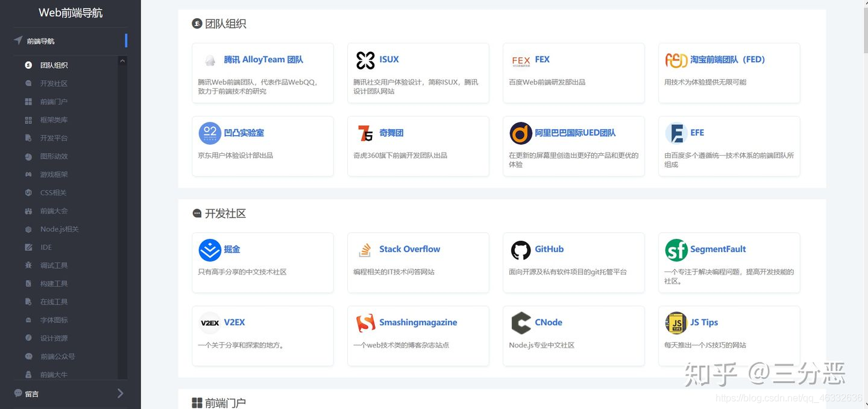The height and width of the screenshot is (409, 868).
Task: Click the CNode logo icon
Action: coord(521,323)
